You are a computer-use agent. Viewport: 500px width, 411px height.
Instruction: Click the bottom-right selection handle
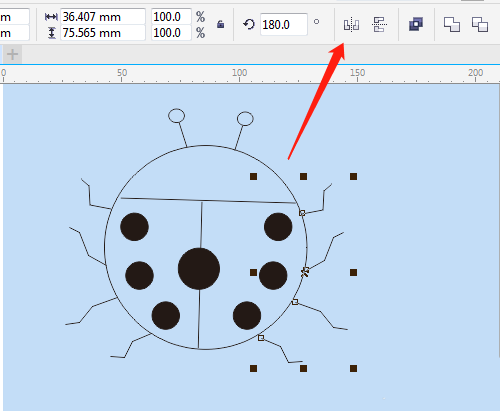(354, 368)
